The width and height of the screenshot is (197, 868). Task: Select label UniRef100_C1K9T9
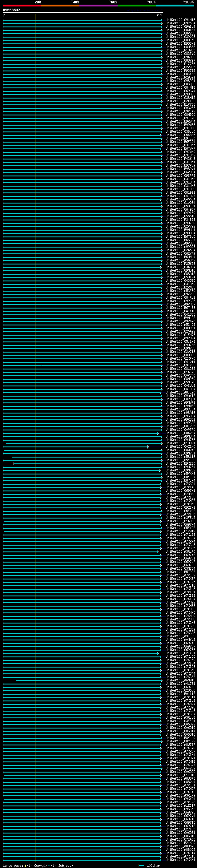point(180,531)
